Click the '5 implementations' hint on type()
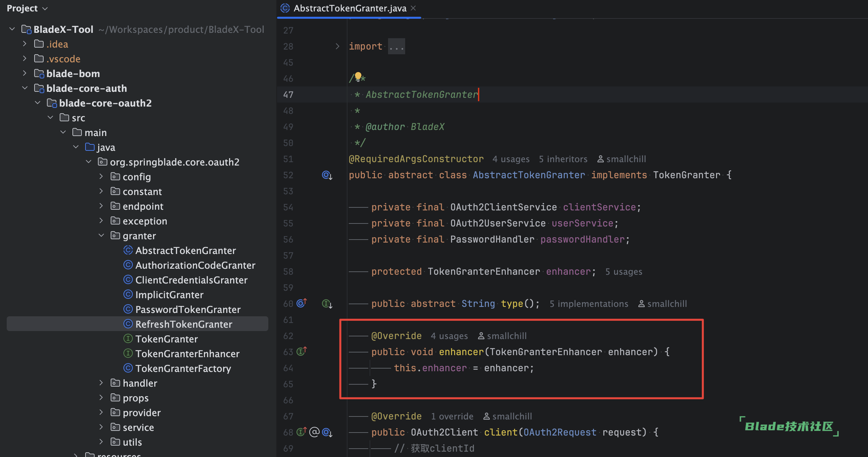868x457 pixels. click(589, 304)
